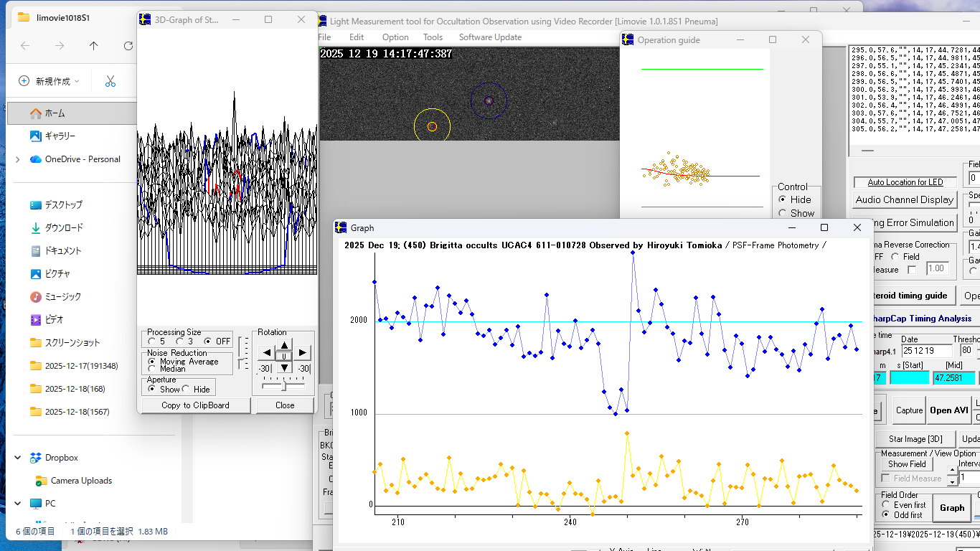Viewport: 980px width, 551px height.
Task: Click the Open AVI button
Action: coord(949,410)
